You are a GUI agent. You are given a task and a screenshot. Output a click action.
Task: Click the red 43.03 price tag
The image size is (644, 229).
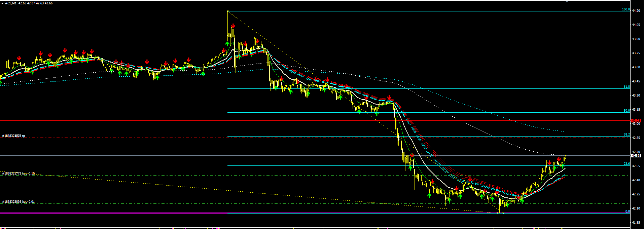(636, 120)
